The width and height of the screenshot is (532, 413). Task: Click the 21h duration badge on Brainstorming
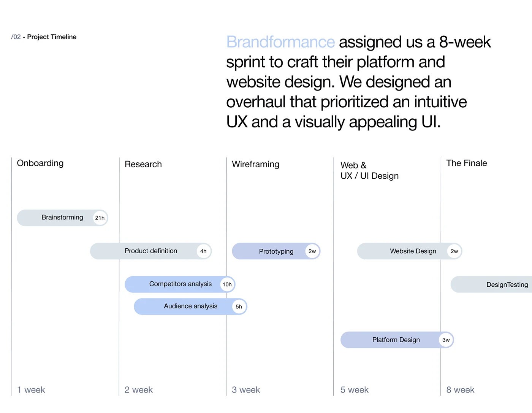(x=100, y=218)
